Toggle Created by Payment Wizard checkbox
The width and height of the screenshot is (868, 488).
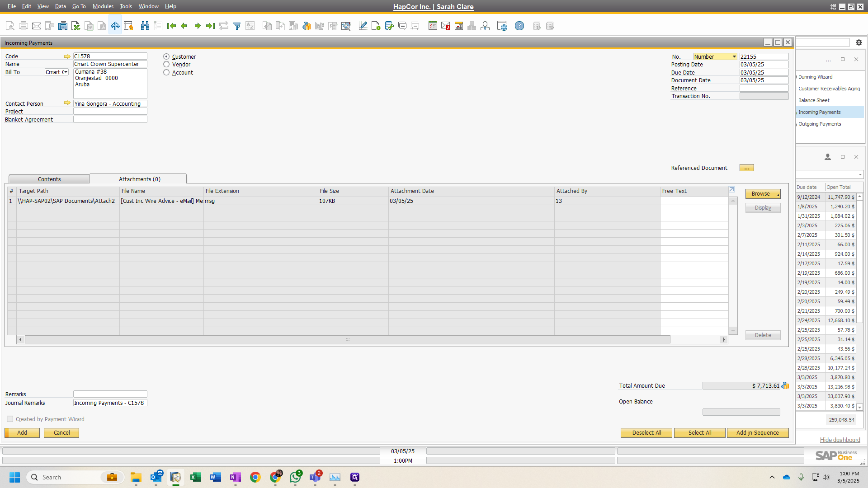click(10, 419)
